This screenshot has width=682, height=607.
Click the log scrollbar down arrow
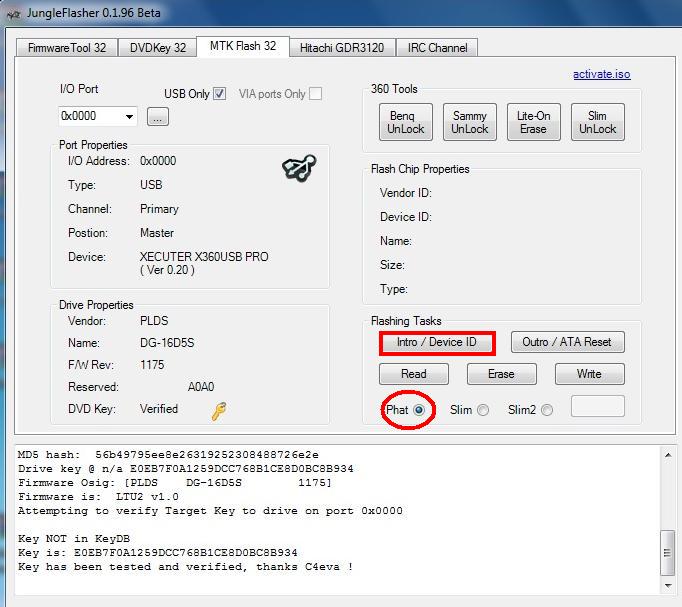tap(668, 586)
